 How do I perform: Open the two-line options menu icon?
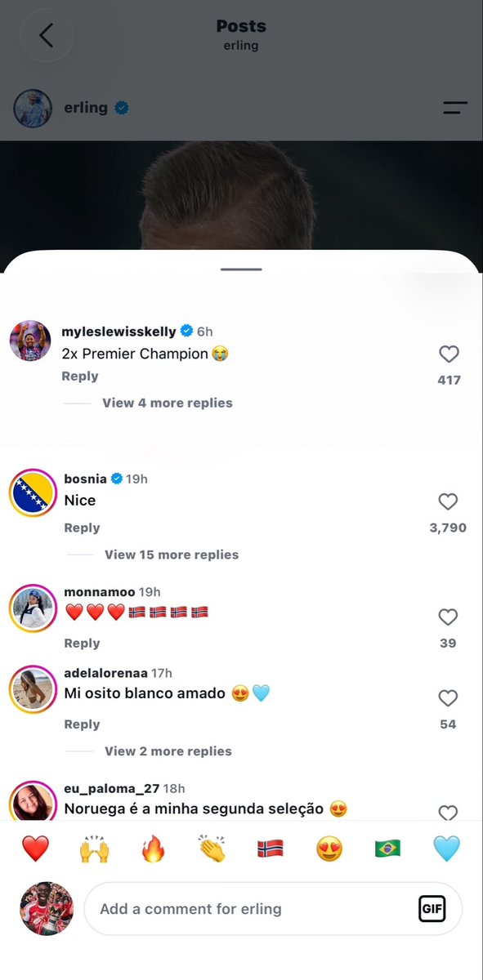[x=455, y=108]
